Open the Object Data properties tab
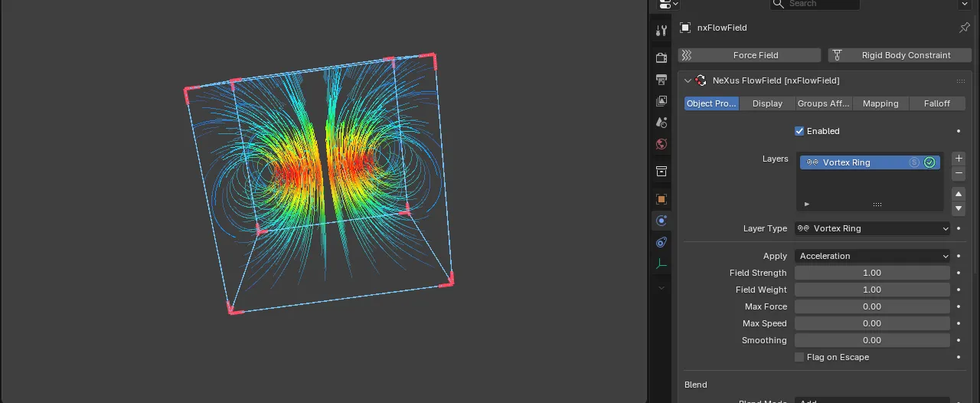 pyautogui.click(x=661, y=264)
